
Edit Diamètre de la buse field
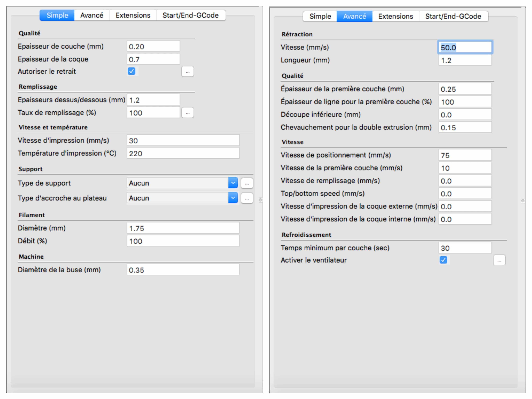[x=183, y=270]
